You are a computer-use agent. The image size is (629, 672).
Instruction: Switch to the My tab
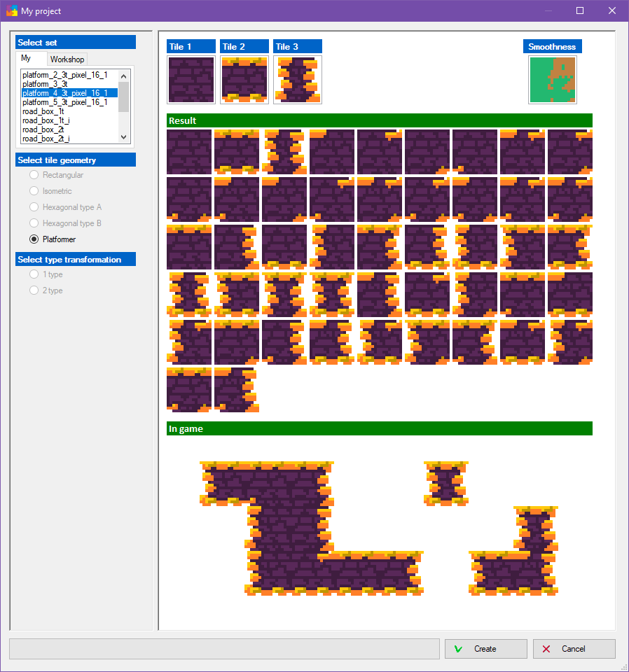tap(27, 59)
